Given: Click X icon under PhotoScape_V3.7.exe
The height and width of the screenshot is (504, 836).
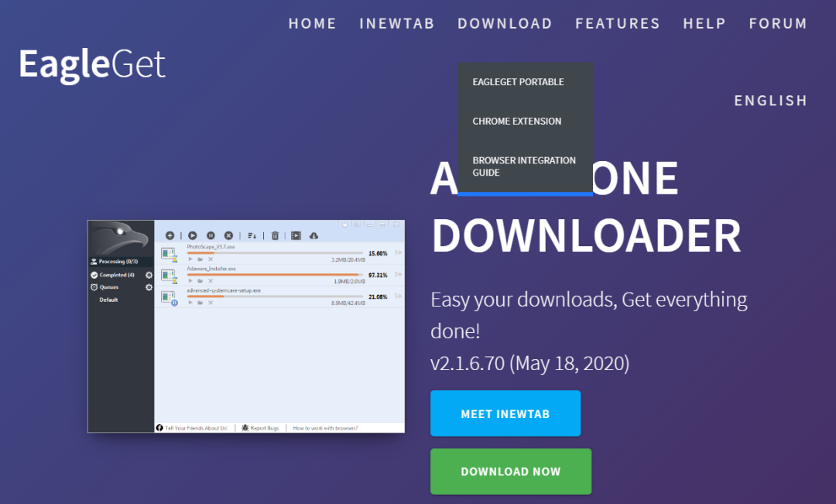Looking at the screenshot, I should pos(211,259).
